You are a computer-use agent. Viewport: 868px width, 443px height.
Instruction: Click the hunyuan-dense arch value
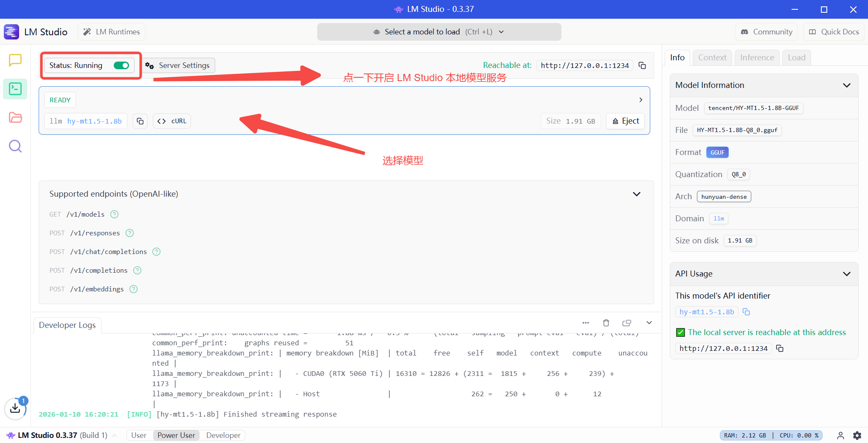point(724,197)
